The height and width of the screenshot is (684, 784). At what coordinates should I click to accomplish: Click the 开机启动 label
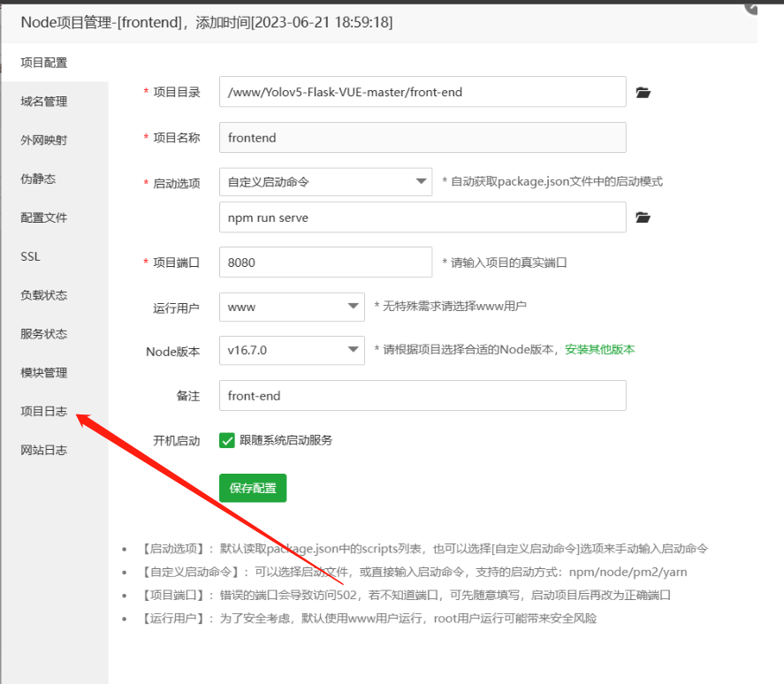[177, 440]
